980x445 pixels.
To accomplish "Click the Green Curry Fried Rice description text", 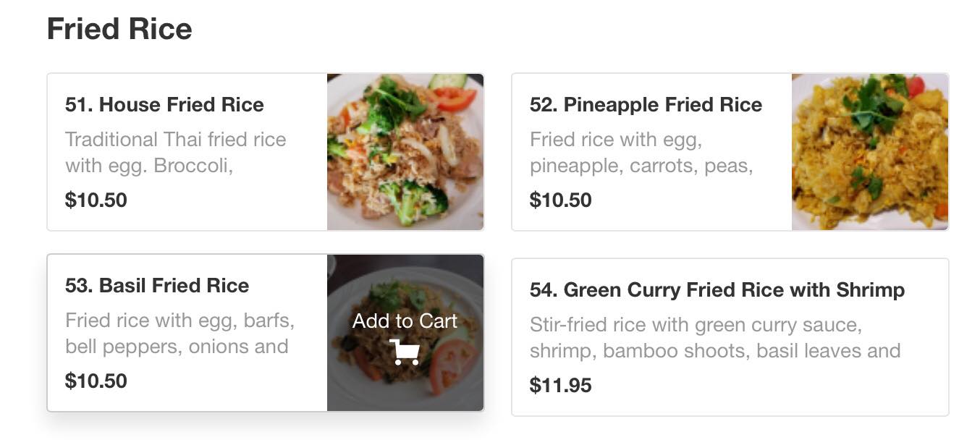I will (714, 338).
